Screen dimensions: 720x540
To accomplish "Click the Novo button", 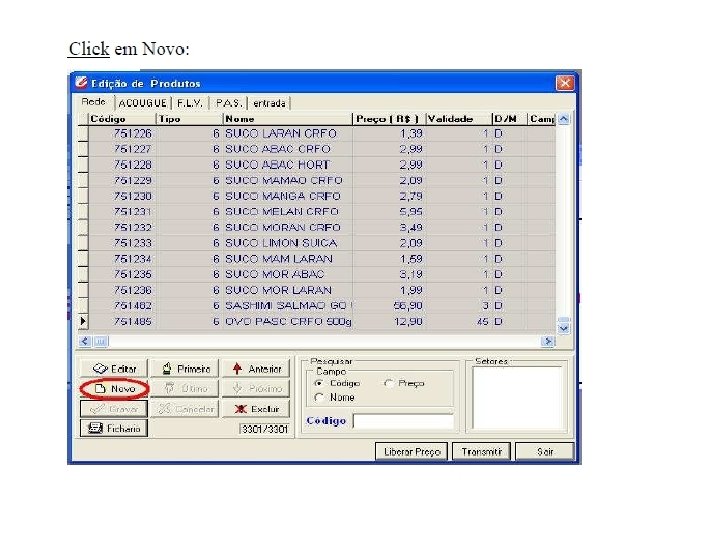I will [x=114, y=389].
